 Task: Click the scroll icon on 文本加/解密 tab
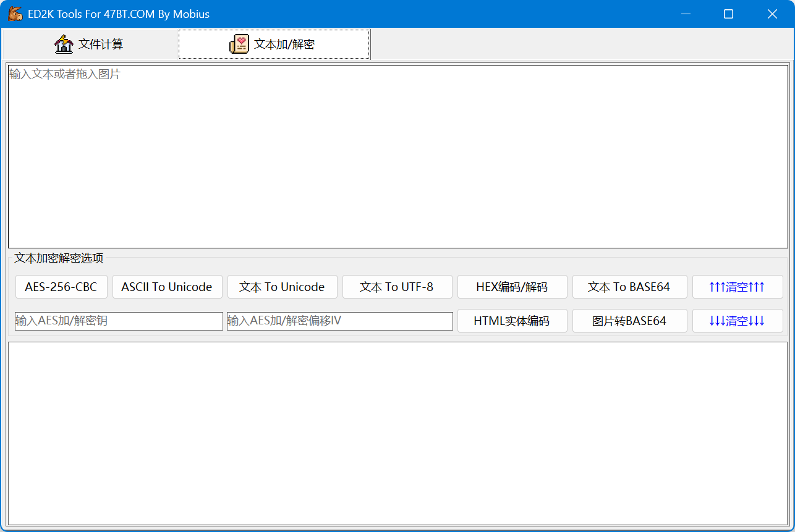[x=239, y=44]
